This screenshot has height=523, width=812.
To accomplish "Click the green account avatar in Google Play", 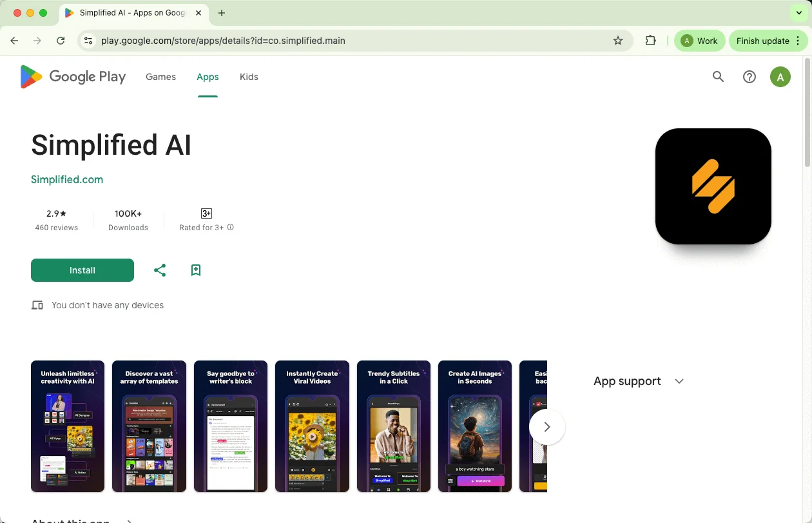I will coord(780,77).
